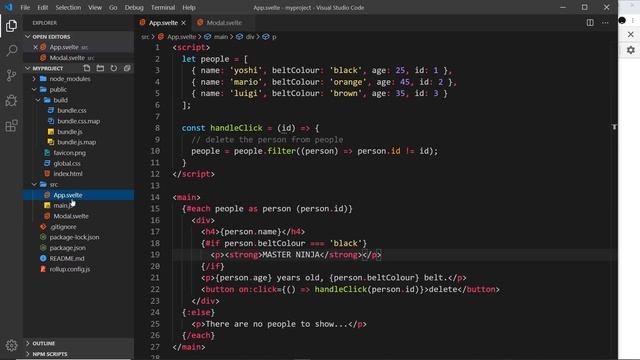Screen dimensions: 640x360
Task: Open the File menu
Action: point(25,7)
